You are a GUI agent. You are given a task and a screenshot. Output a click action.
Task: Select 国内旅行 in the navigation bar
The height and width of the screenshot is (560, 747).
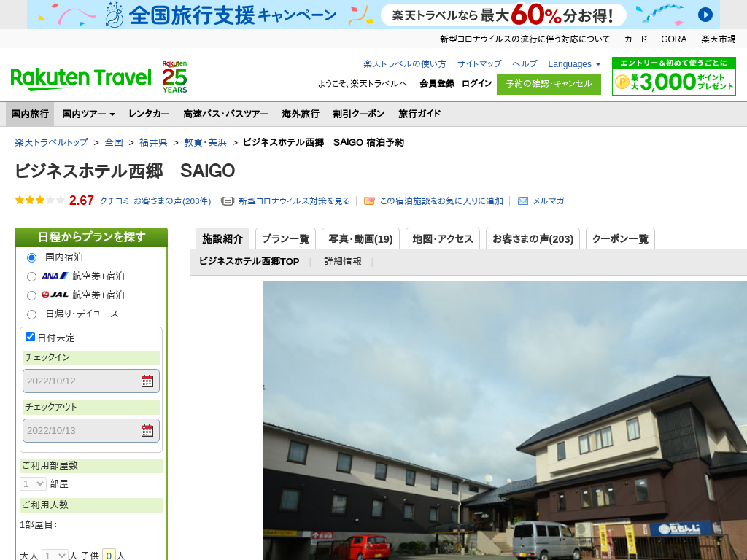pos(30,114)
